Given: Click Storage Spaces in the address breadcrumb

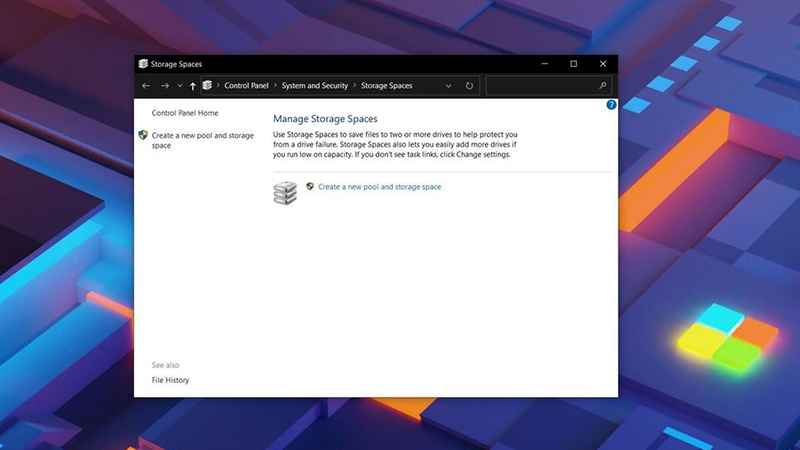Looking at the screenshot, I should (386, 86).
